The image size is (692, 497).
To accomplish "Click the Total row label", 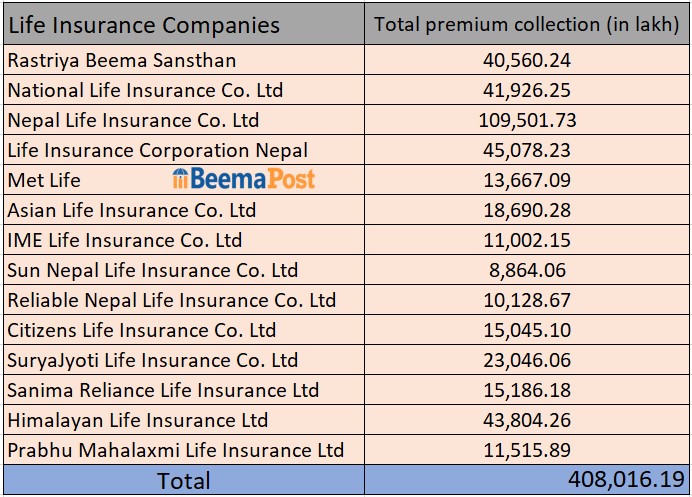I will 183,481.
